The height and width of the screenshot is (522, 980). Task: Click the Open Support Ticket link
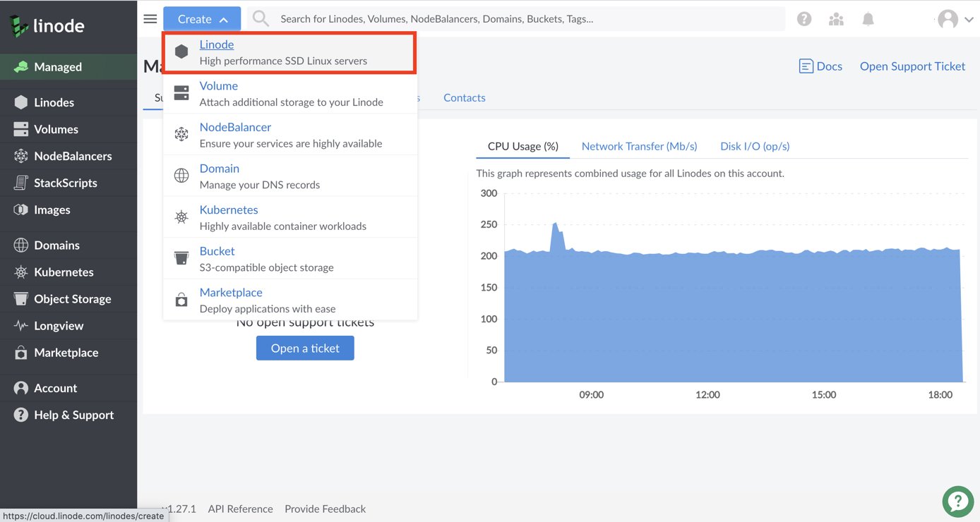pyautogui.click(x=912, y=66)
